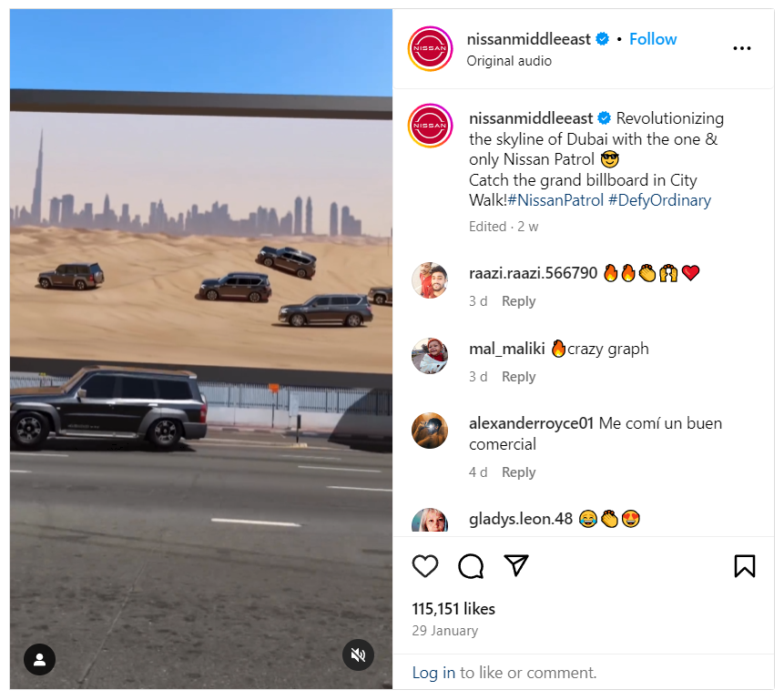The height and width of the screenshot is (700, 784).
Task: Open Original audio link
Action: 509,61
